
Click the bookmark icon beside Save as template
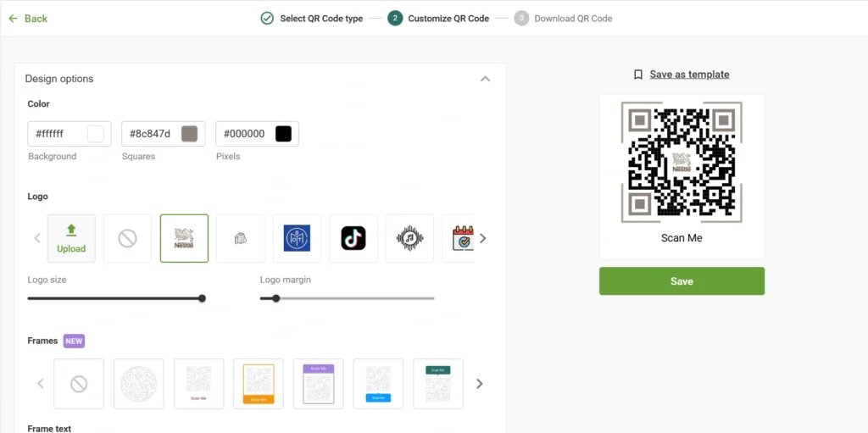tap(638, 75)
